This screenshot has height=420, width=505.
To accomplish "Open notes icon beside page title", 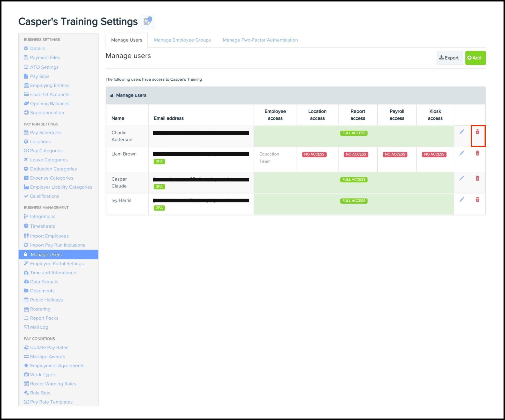I will pyautogui.click(x=148, y=21).
